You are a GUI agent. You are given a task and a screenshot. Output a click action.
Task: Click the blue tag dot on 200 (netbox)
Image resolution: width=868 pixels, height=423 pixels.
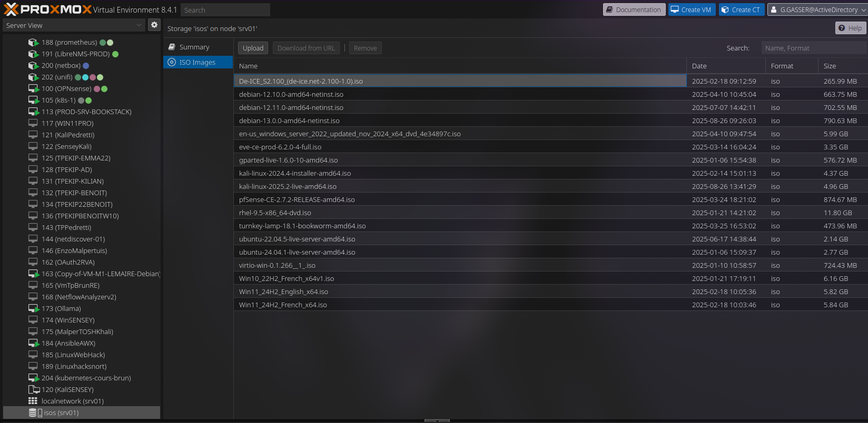pyautogui.click(x=86, y=66)
